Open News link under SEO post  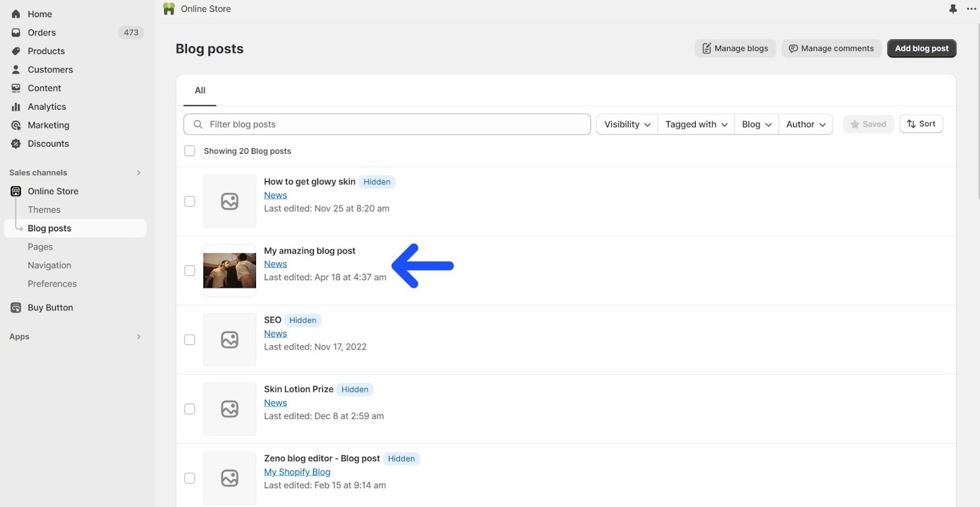[x=276, y=334]
